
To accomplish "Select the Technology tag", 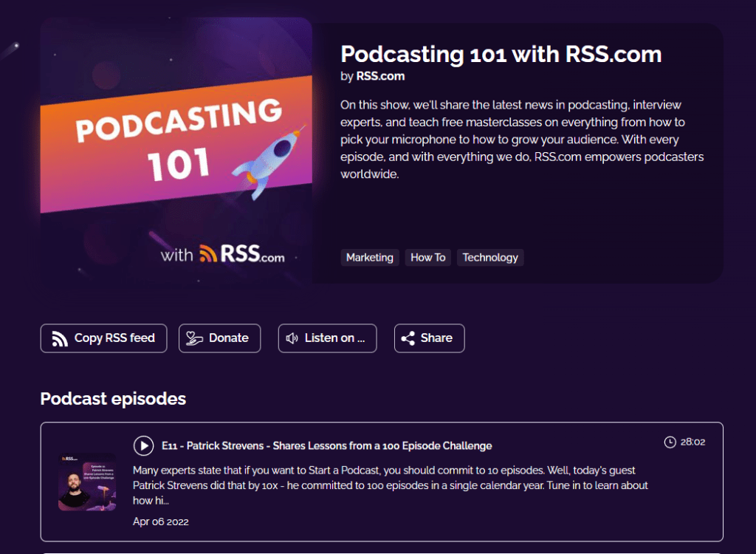I will click(490, 258).
